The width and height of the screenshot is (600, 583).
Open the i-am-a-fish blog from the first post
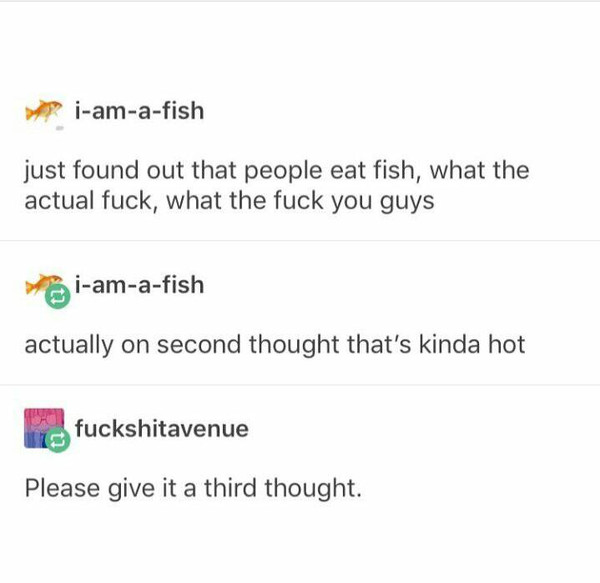coord(139,111)
